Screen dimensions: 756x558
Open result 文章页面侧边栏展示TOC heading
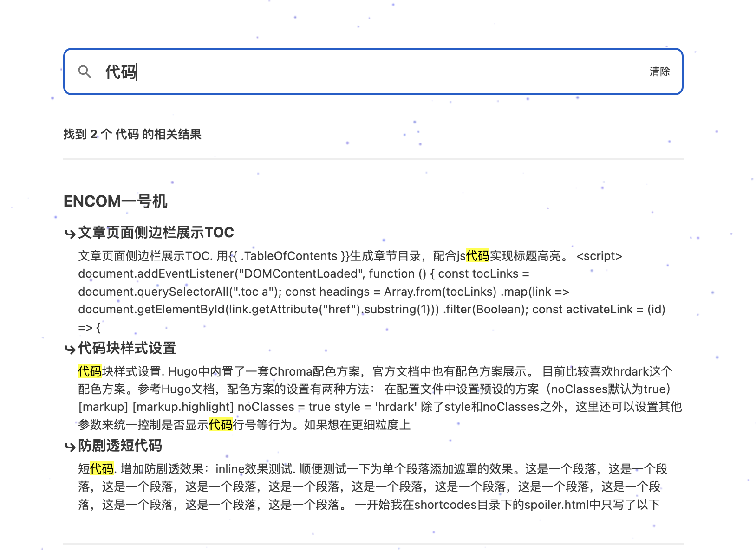(156, 233)
